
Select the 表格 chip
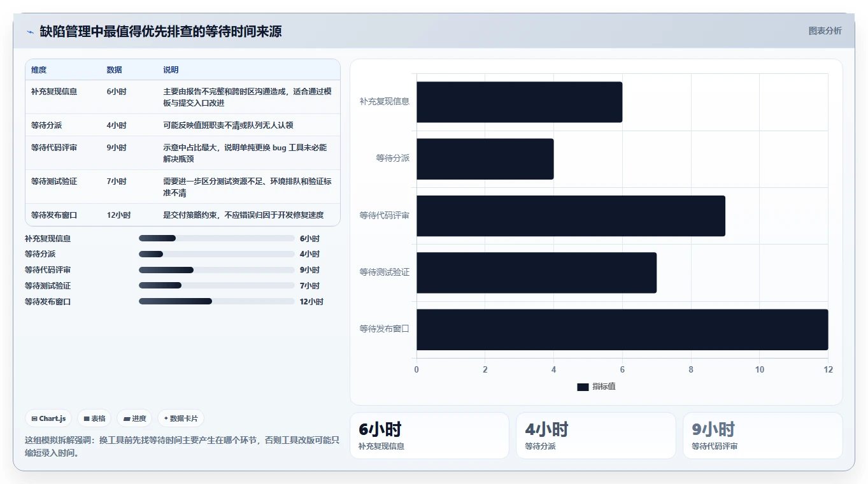(94, 418)
